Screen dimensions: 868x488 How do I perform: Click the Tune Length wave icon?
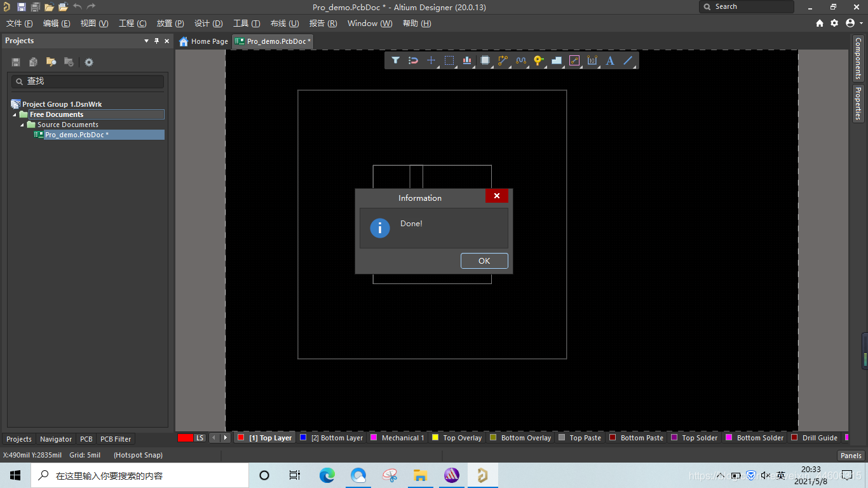pos(521,60)
